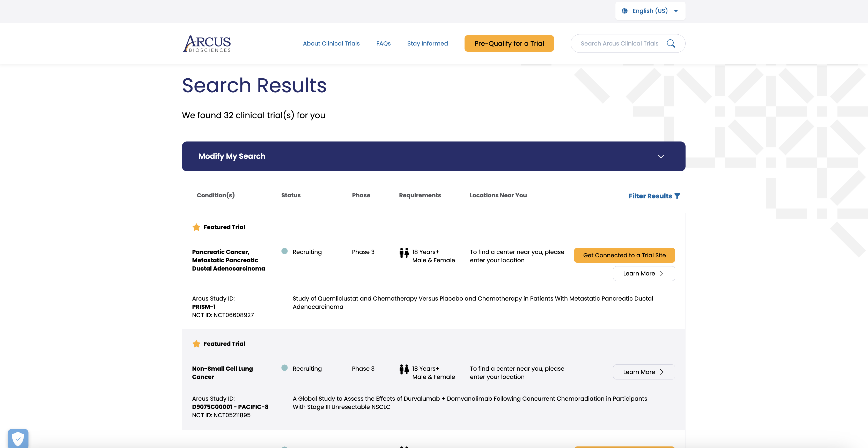Image resolution: width=868 pixels, height=448 pixels.
Task: Click the location prompt text in the Non-Small Cell Lung row
Action: coord(517,372)
